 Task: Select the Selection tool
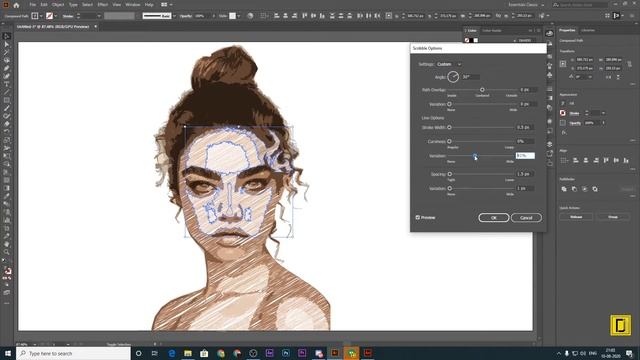coord(7,36)
